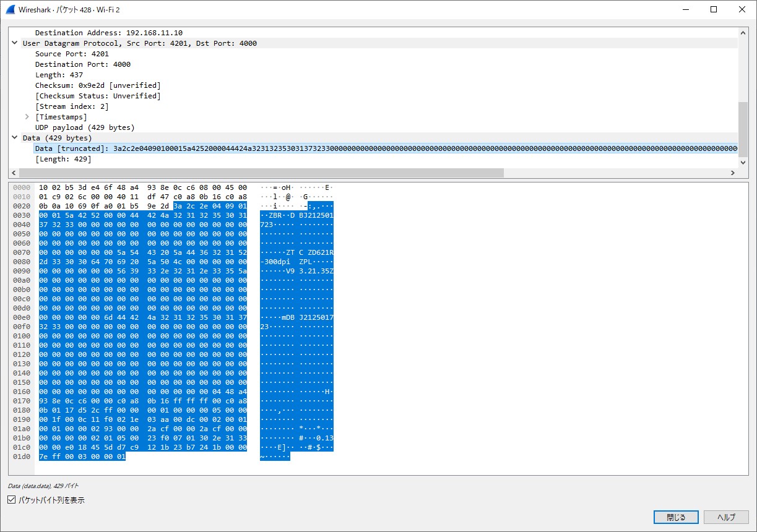Viewport: 757px width, 532px height.
Task: Collapse the Data (429 bytes) section
Action: (x=15, y=138)
